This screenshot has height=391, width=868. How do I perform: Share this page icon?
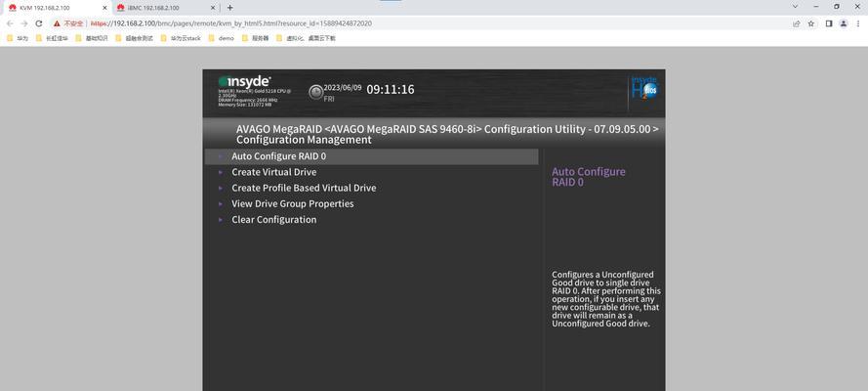796,23
